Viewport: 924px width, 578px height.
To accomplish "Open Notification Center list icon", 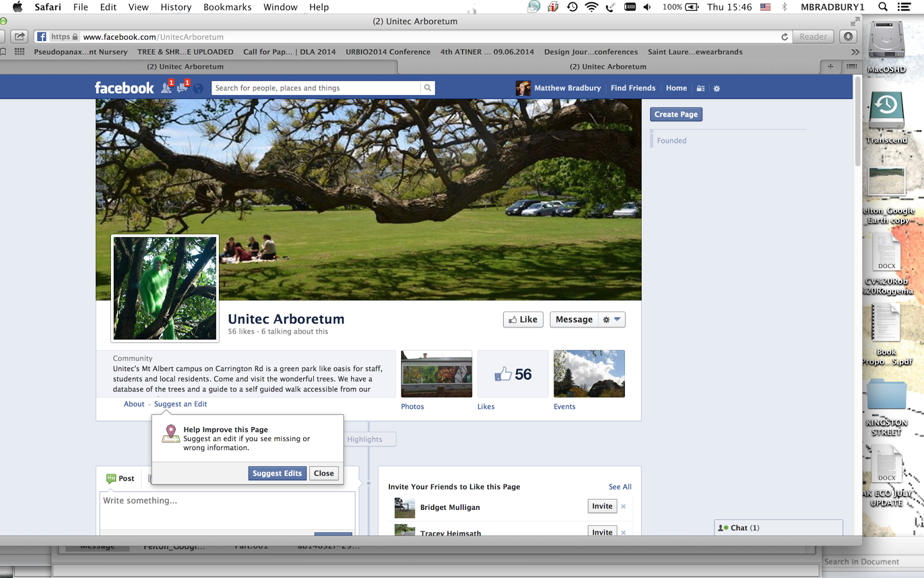I will click(904, 7).
